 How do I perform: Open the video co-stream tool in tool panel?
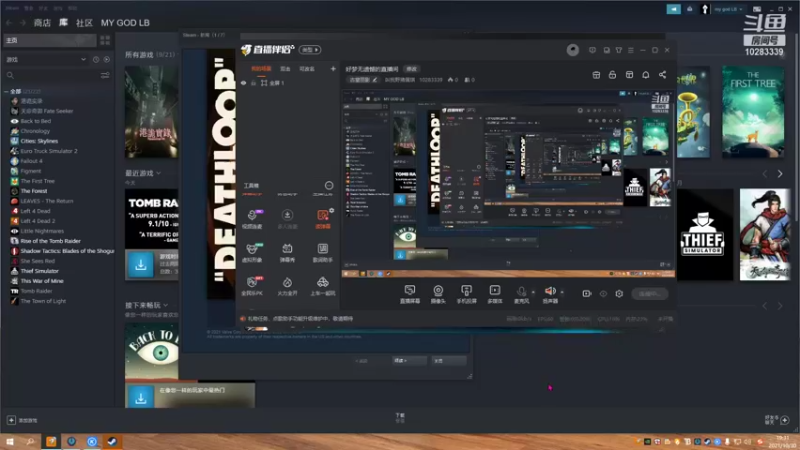[x=252, y=219]
